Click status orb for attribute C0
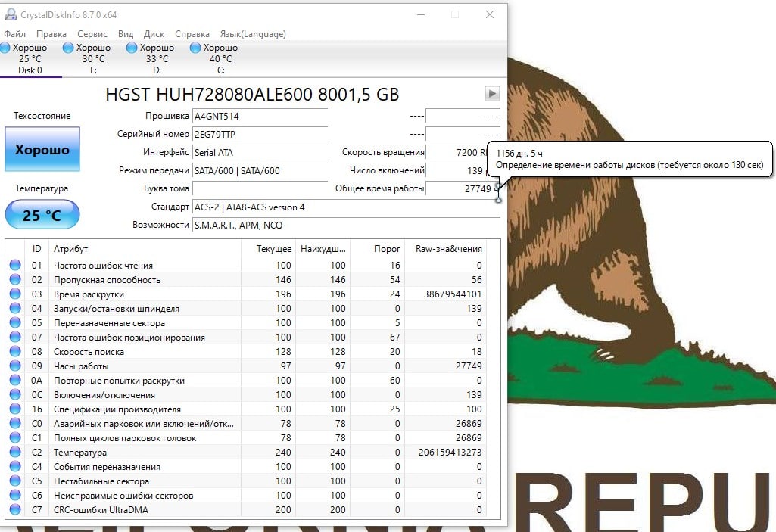Image resolution: width=776 pixels, height=532 pixels. (15, 423)
